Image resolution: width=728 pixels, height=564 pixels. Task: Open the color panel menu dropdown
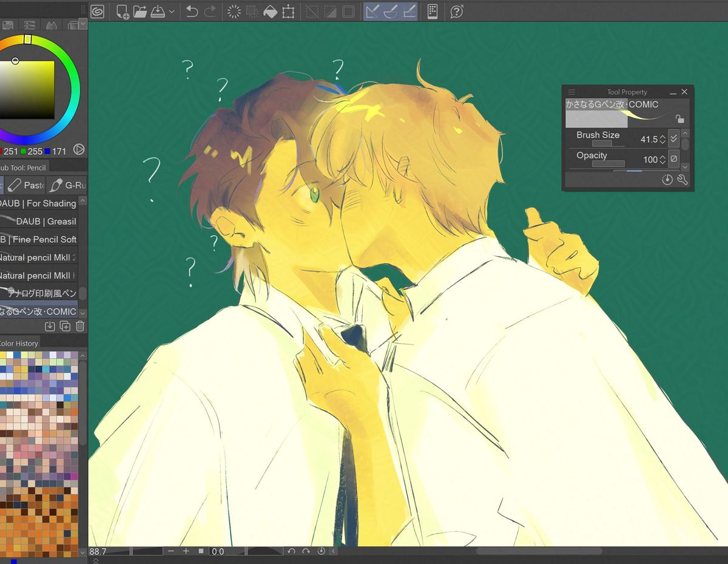point(83,24)
